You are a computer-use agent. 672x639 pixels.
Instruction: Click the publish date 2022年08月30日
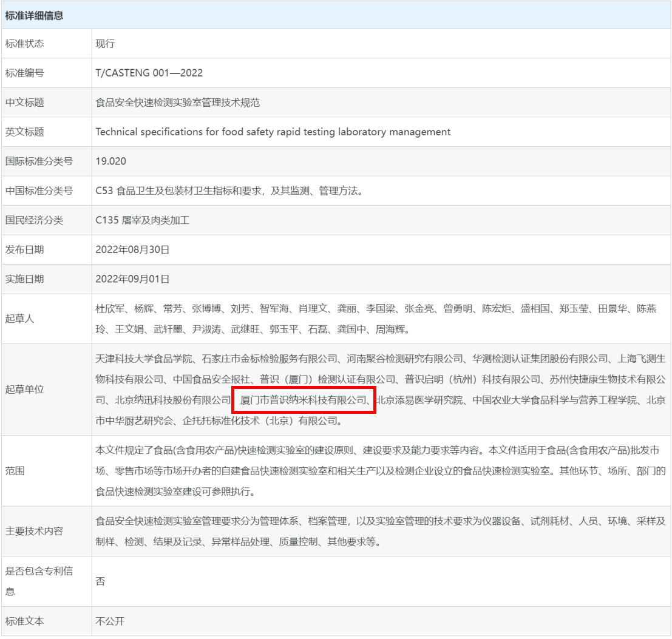pos(132,249)
